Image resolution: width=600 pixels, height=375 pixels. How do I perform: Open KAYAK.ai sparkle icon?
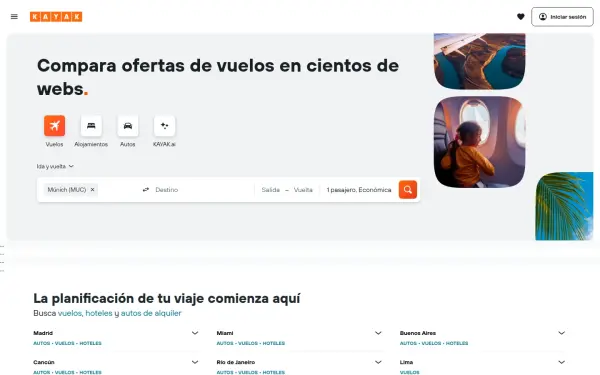tap(165, 126)
